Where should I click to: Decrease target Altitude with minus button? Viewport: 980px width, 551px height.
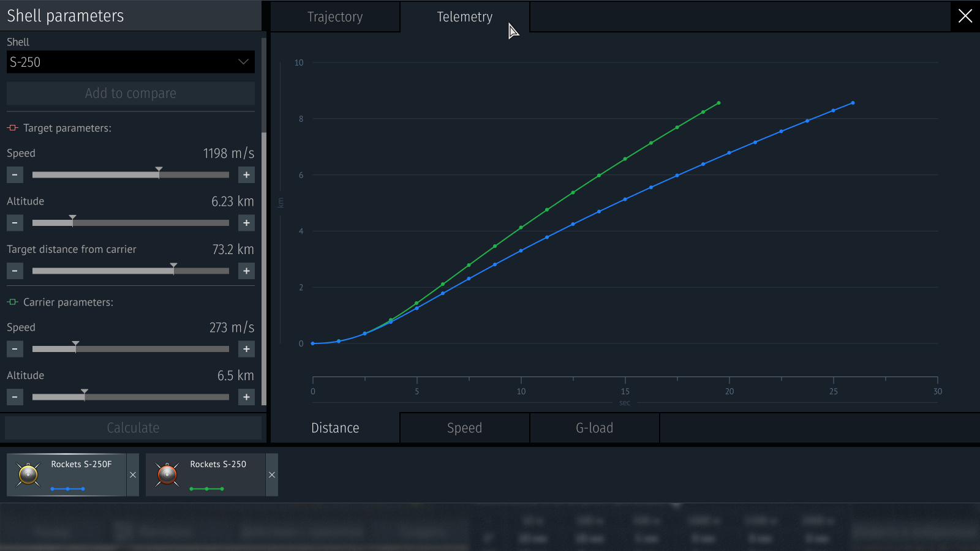(x=15, y=223)
